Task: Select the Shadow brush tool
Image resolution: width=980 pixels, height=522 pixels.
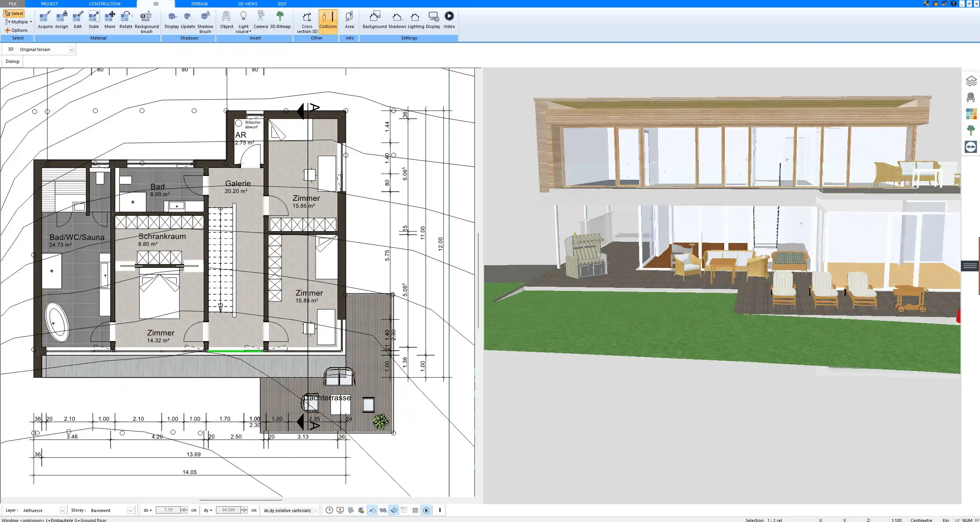Action: pyautogui.click(x=205, y=22)
